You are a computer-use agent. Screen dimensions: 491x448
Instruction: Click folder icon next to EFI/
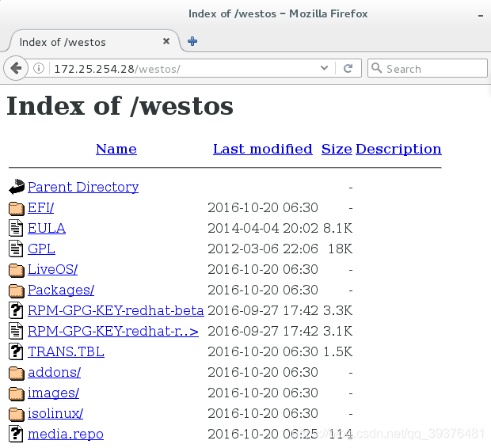pos(17,208)
